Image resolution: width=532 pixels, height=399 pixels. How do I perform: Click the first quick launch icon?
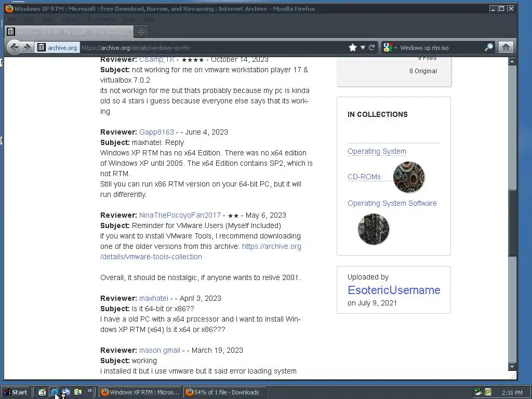(x=42, y=392)
